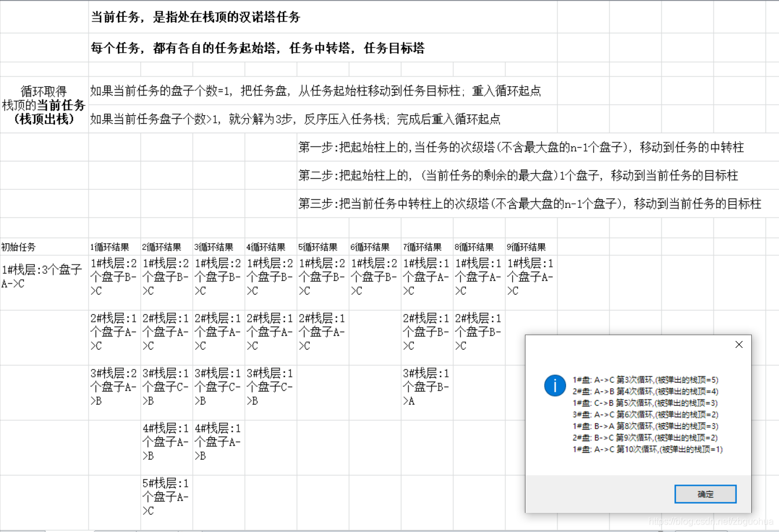
Task: Select dialog line '1#盘: C->B 第5次循环'
Action: 645,403
